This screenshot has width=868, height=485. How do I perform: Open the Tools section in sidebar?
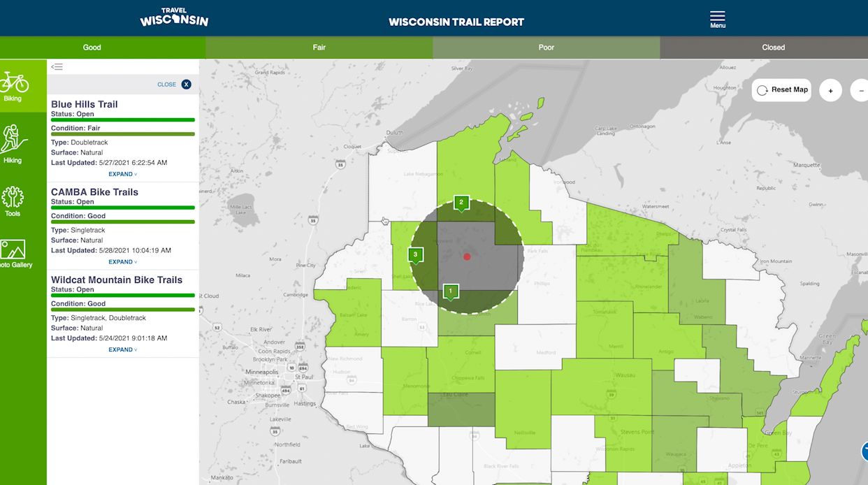pyautogui.click(x=13, y=201)
